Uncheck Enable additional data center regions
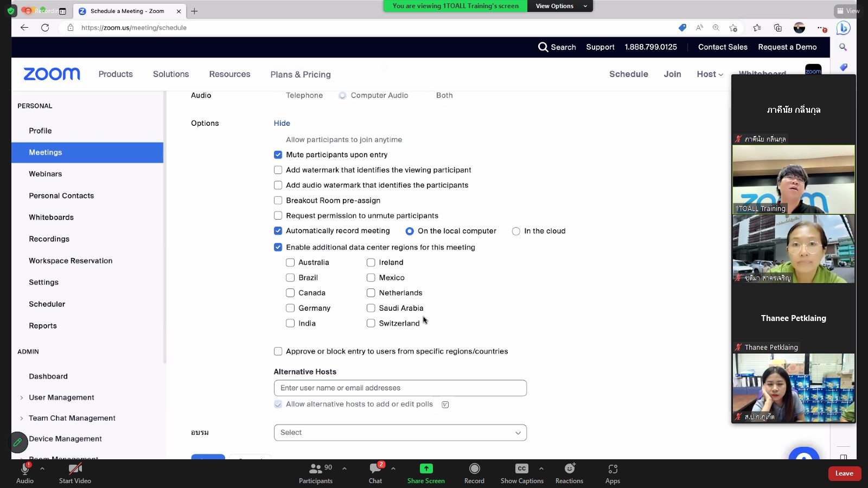The image size is (868, 488). coord(278,247)
